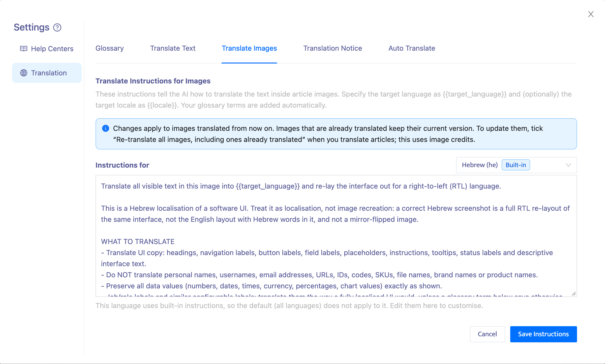Click the Translation globe icon
The width and height of the screenshot is (605, 364).
point(24,73)
